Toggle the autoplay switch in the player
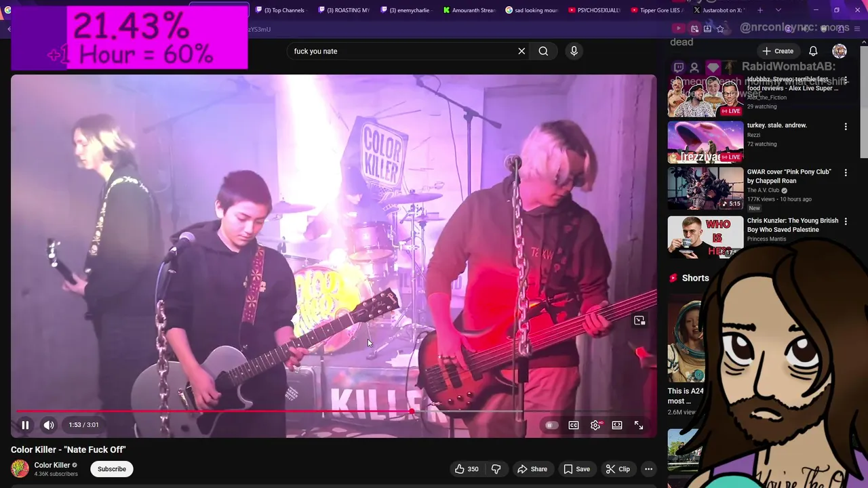868x488 pixels. tap(551, 425)
